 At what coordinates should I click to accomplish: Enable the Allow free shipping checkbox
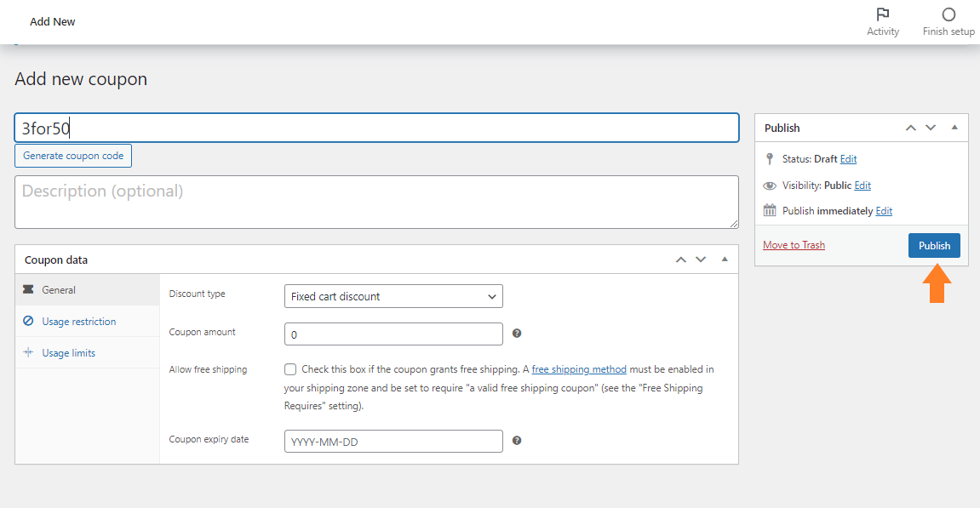pos(290,369)
